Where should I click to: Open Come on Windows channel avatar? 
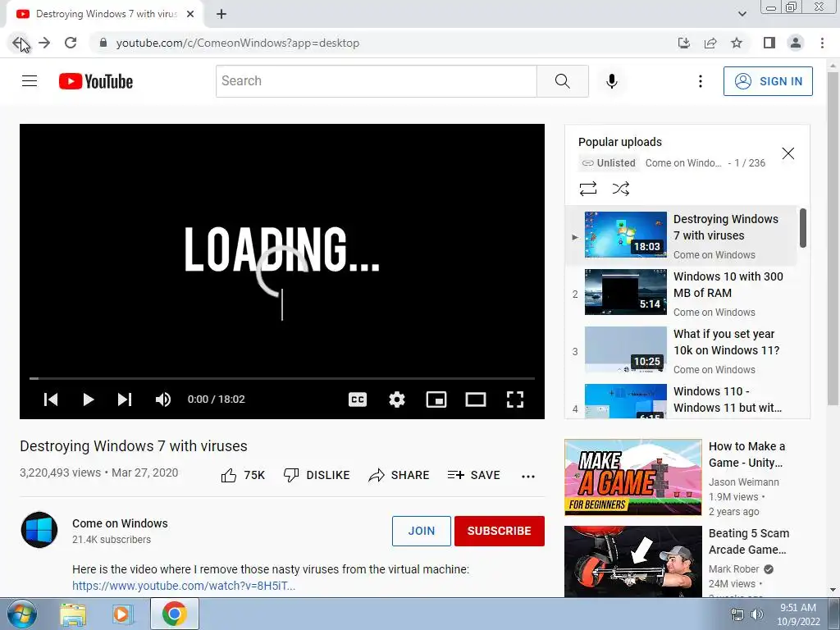point(39,530)
